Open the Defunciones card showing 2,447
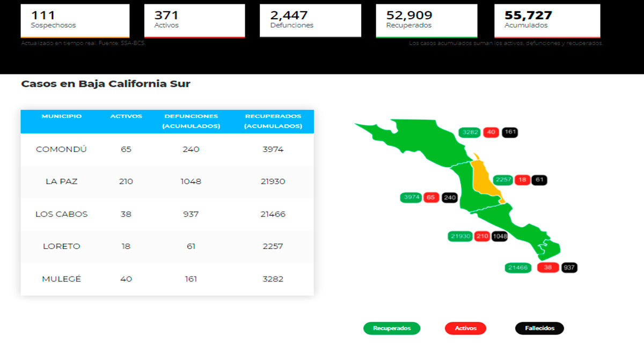 pyautogui.click(x=310, y=21)
